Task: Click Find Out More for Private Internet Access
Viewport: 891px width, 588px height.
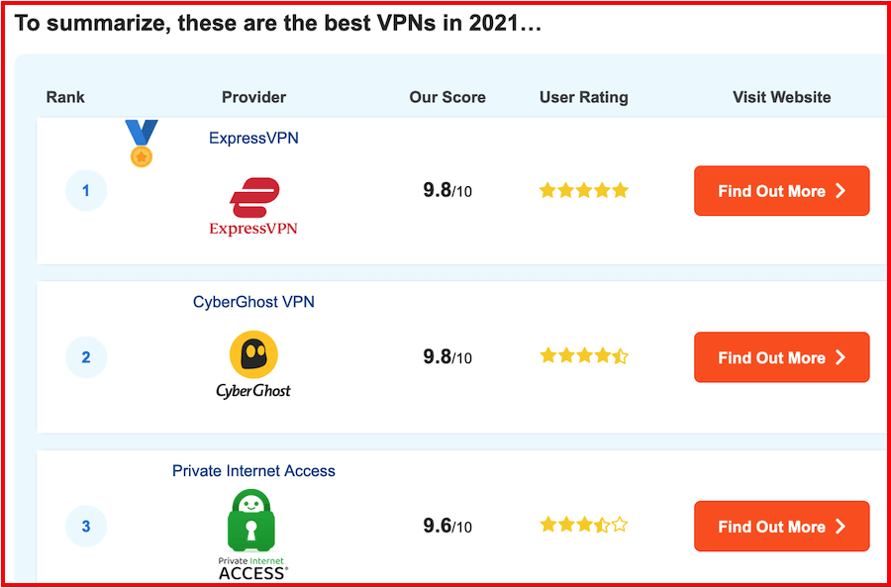Action: tap(781, 526)
